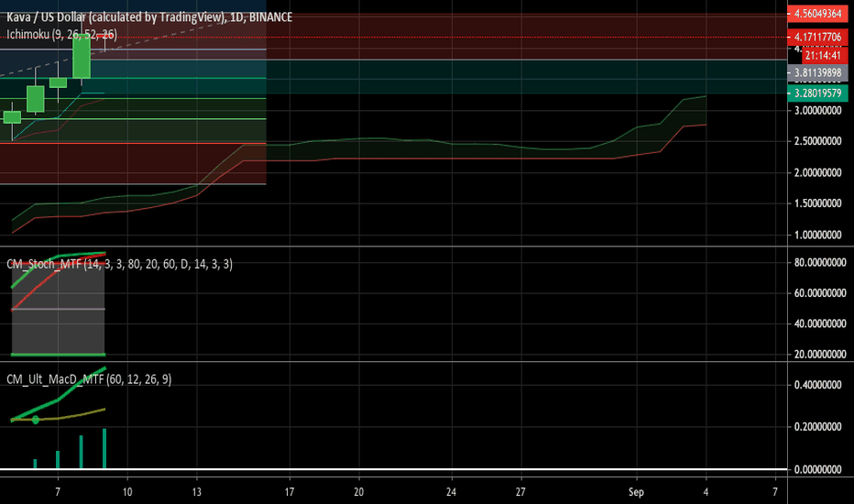Click the tallest green candlestick body
Image resolution: width=854 pixels, height=504 pixels.
coord(82,57)
